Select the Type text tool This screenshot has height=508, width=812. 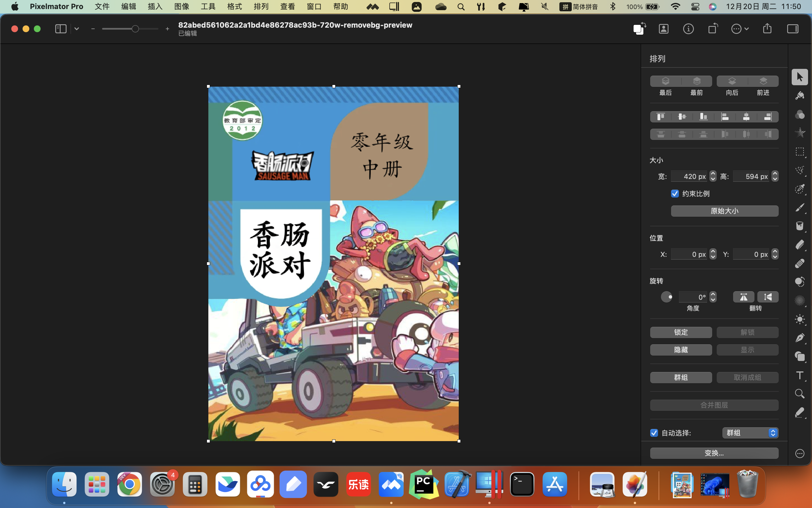coord(800,375)
